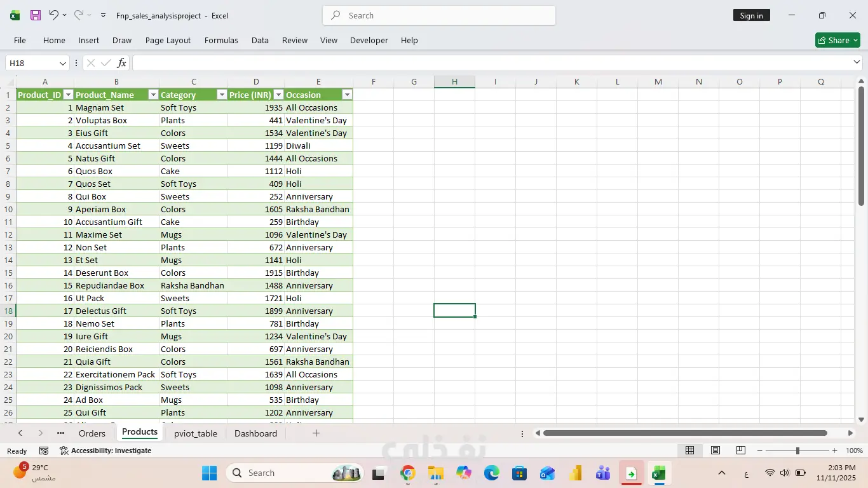The width and height of the screenshot is (868, 488).
Task: Save the workbook with the Save icon
Action: click(36, 15)
